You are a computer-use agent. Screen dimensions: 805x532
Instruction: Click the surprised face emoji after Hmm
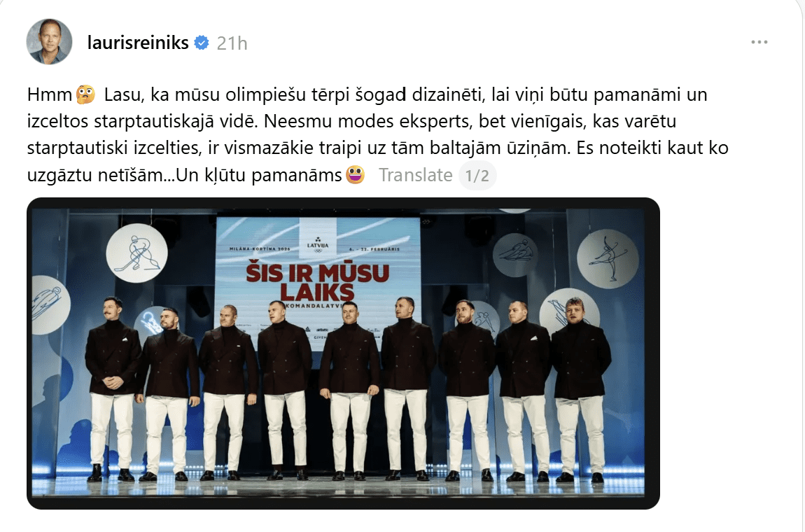point(85,94)
